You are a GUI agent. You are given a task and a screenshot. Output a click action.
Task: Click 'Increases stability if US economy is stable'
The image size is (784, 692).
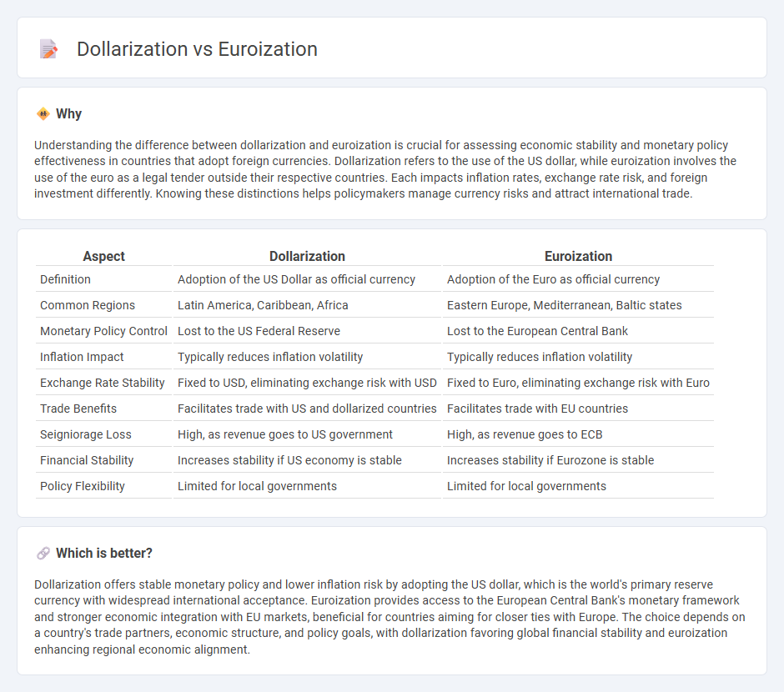(289, 460)
